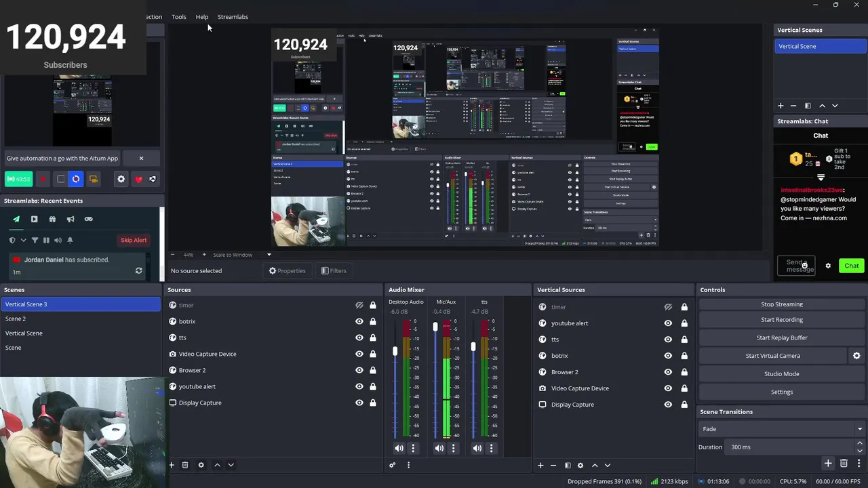This screenshot has width=868, height=488.
Task: Click Skip Alert button
Action: click(133, 240)
